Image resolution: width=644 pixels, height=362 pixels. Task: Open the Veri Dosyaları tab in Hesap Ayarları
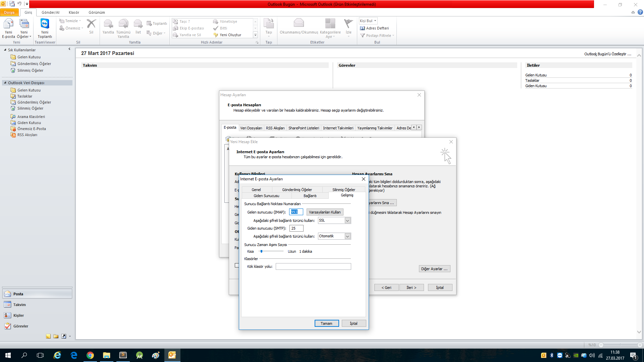[251, 128]
